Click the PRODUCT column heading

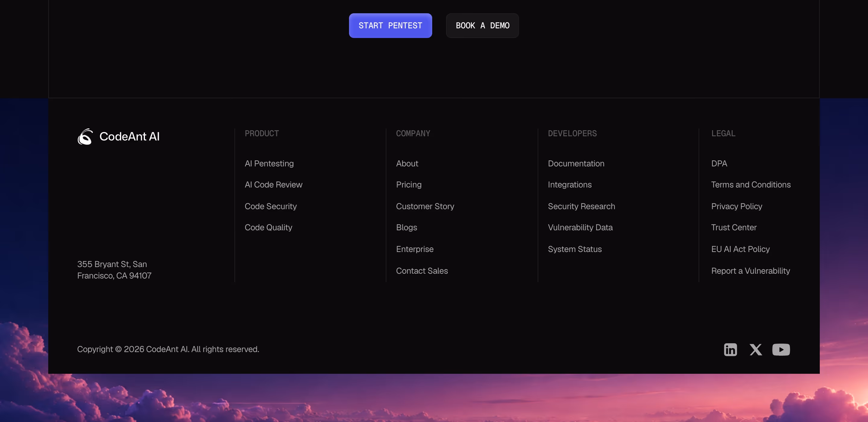262,134
